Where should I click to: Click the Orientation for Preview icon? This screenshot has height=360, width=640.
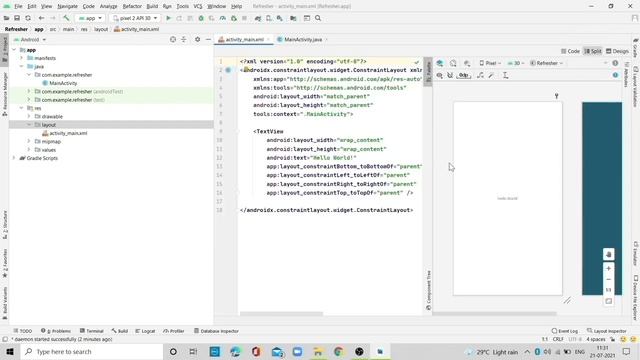click(x=453, y=63)
